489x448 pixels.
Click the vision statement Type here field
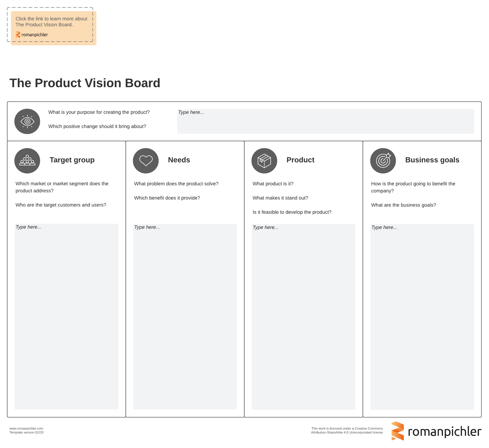(x=325, y=121)
